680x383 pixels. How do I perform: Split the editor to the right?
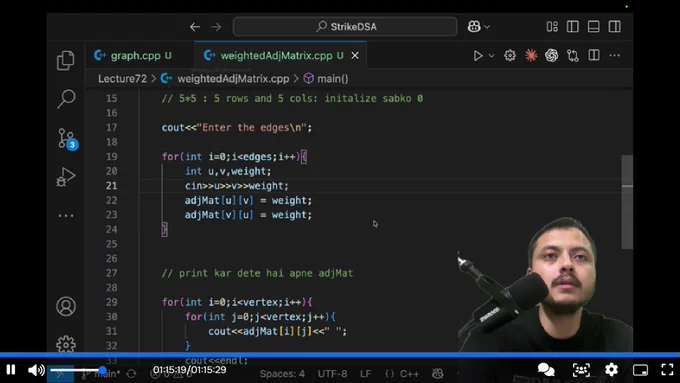click(594, 55)
